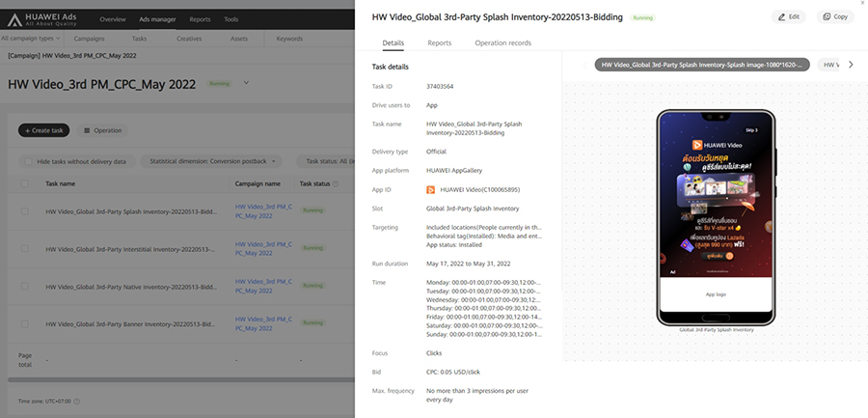The height and width of the screenshot is (418, 868).
Task: Select the Splash Inventory task checkbox
Action: (x=25, y=209)
